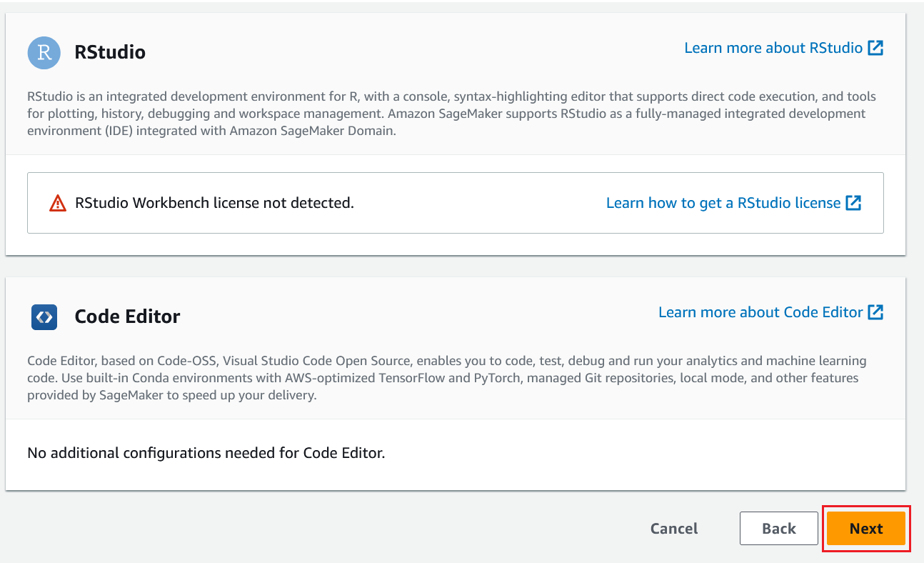Click the 'RStudio Workbench license not detected' message
The height and width of the screenshot is (563, 924).
coord(214,203)
